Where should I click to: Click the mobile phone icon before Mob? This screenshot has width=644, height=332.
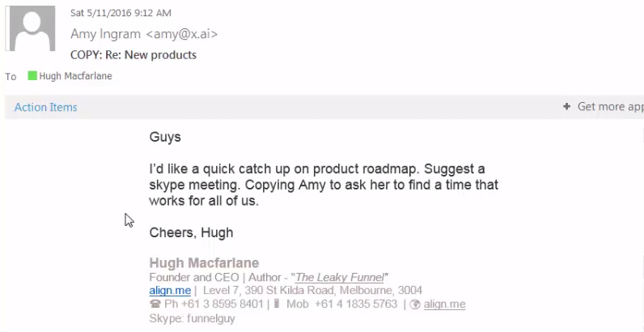click(x=276, y=304)
